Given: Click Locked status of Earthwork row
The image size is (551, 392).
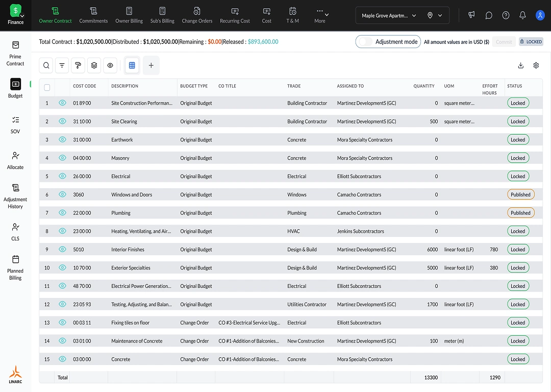Looking at the screenshot, I should (518, 139).
